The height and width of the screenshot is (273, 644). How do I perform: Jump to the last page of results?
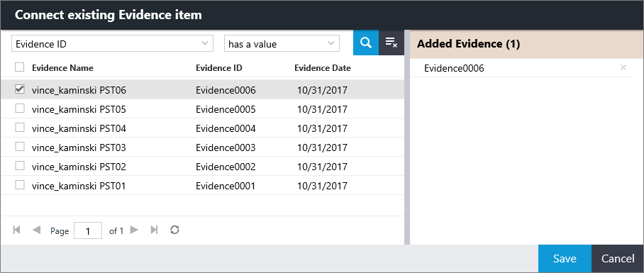tap(154, 230)
